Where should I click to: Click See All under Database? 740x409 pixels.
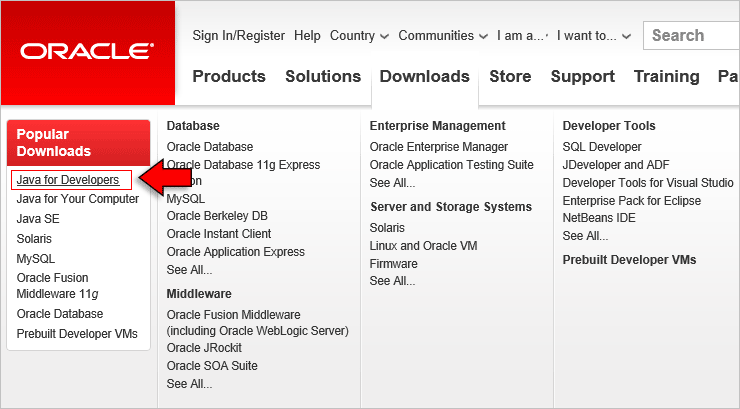click(x=189, y=270)
